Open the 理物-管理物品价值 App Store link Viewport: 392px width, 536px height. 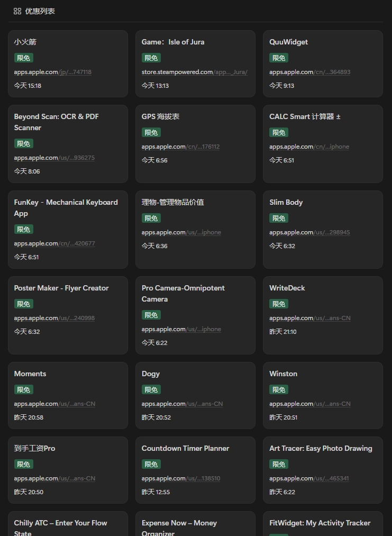coord(181,232)
